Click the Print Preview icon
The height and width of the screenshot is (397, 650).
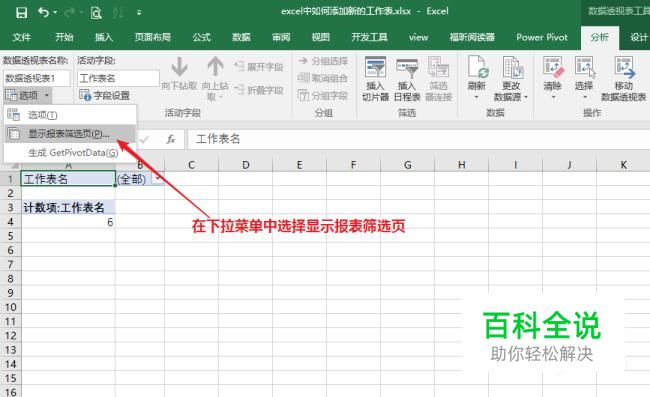coord(96,13)
